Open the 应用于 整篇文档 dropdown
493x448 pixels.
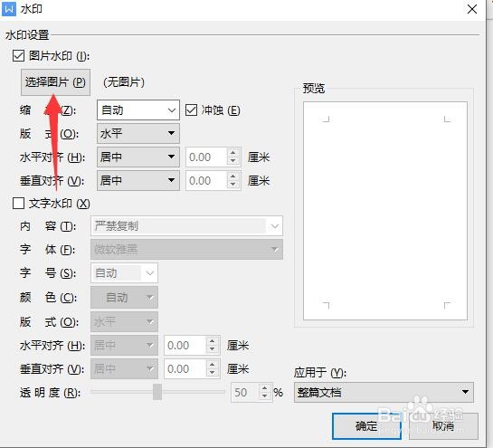click(x=384, y=392)
